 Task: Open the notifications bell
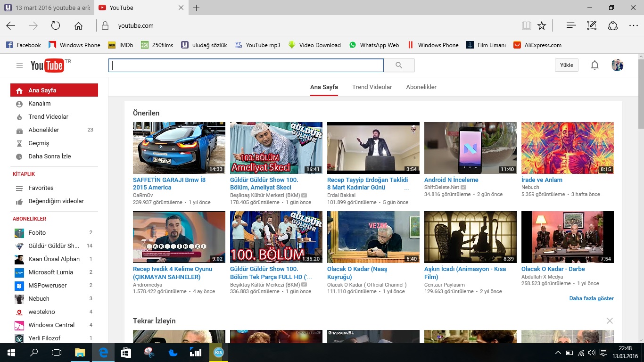click(x=594, y=65)
